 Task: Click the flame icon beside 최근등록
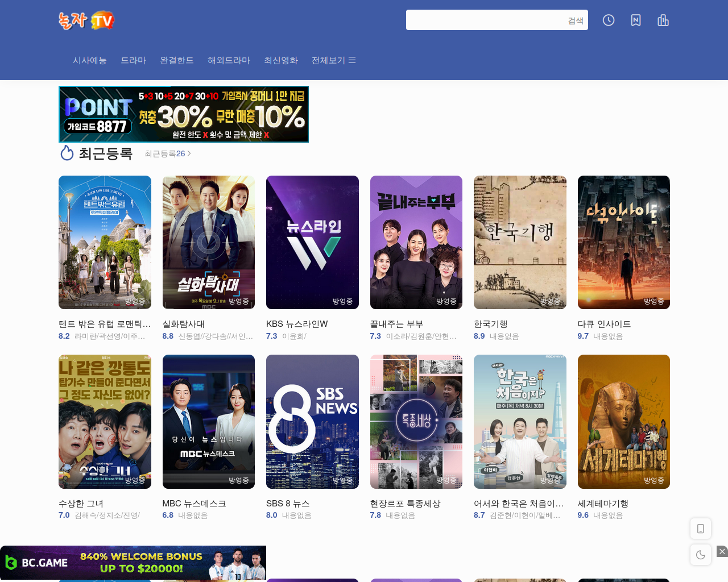pyautogui.click(x=67, y=153)
